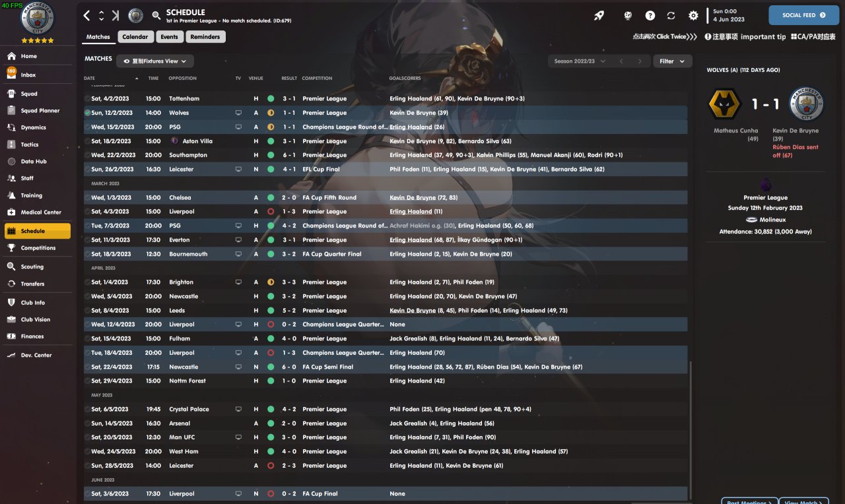Toggle reminder check for Chelsea 1/3/2023 match
Screen dimensions: 845x504
tap(87, 198)
